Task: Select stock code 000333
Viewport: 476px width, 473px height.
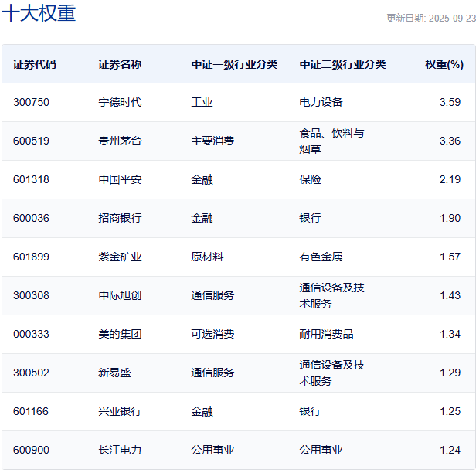Action: (31, 334)
